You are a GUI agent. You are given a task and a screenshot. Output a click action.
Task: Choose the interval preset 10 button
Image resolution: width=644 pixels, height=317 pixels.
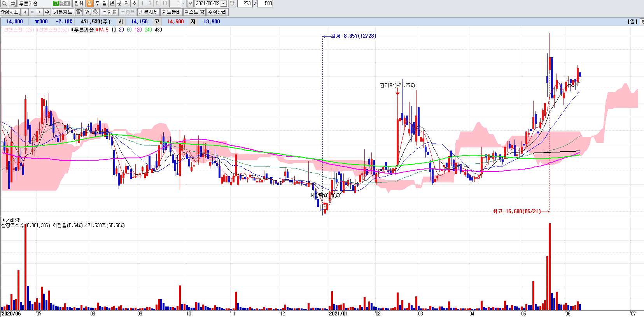point(165,4)
